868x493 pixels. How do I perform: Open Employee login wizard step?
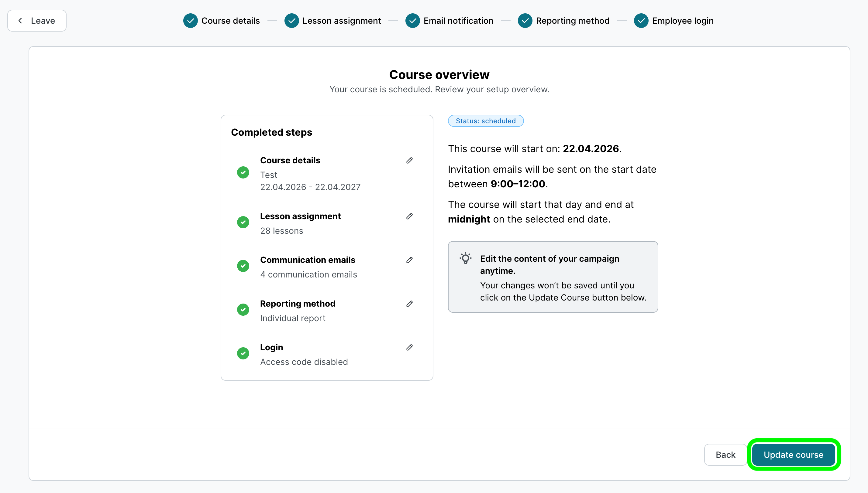673,21
